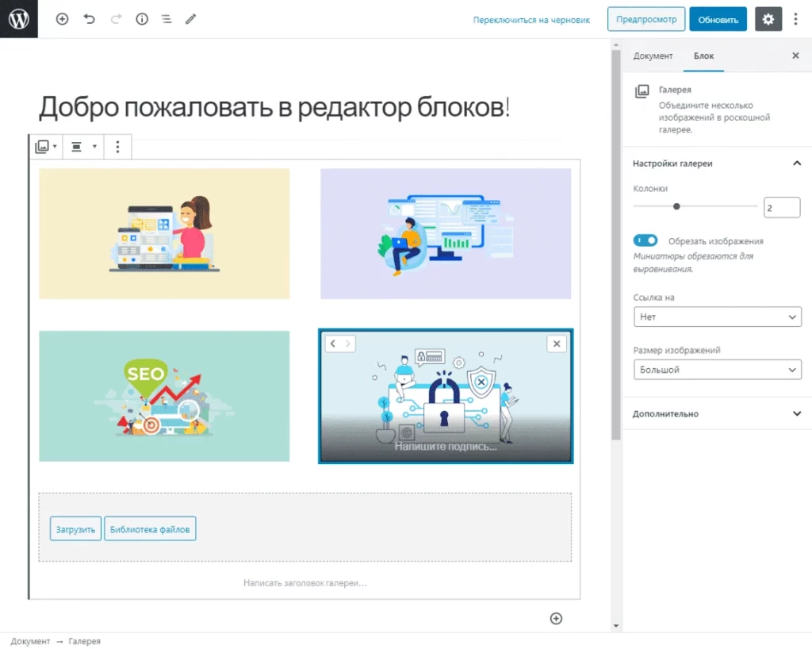812x649 pixels.
Task: Select the pencil editing mode icon
Action: point(190,19)
